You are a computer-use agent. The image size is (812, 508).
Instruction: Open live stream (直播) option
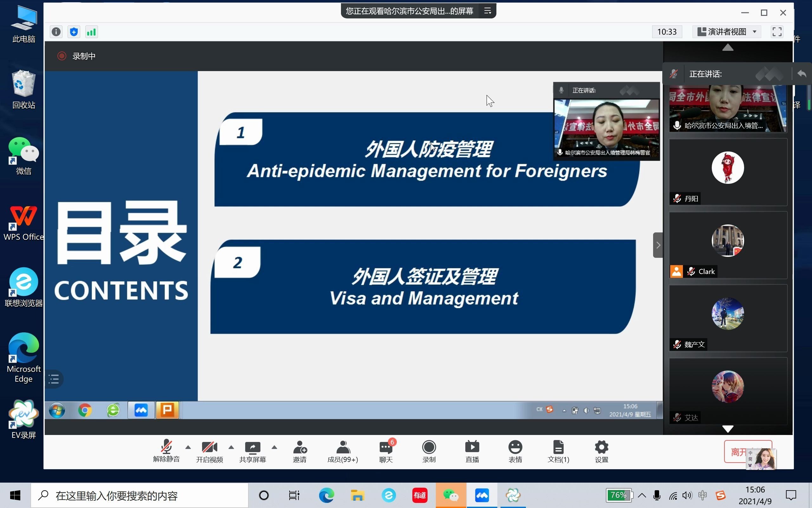472,451
